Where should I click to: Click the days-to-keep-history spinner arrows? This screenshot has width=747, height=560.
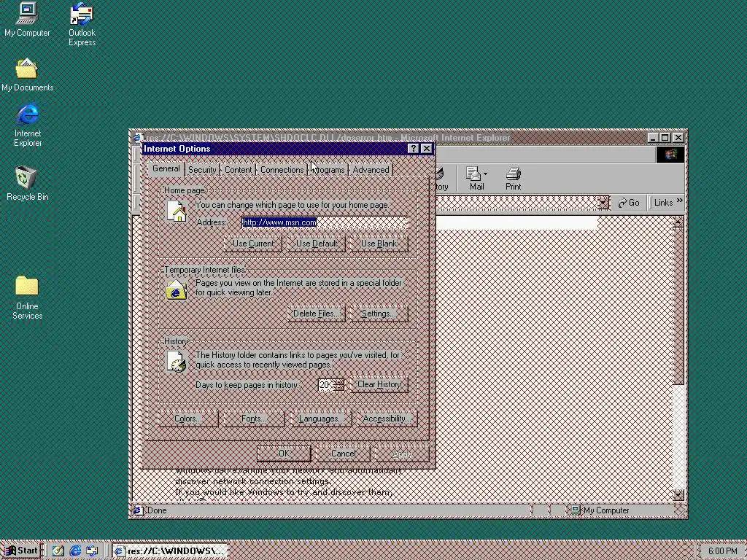point(338,385)
